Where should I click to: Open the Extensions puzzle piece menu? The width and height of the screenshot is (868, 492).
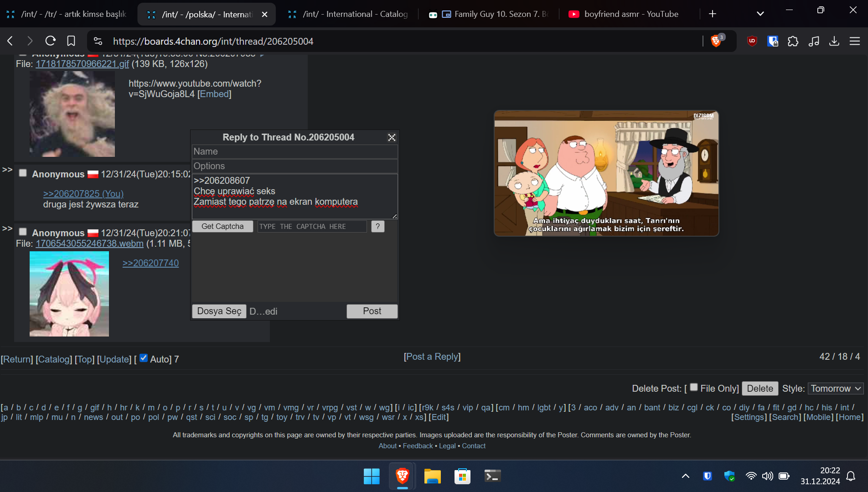(793, 41)
